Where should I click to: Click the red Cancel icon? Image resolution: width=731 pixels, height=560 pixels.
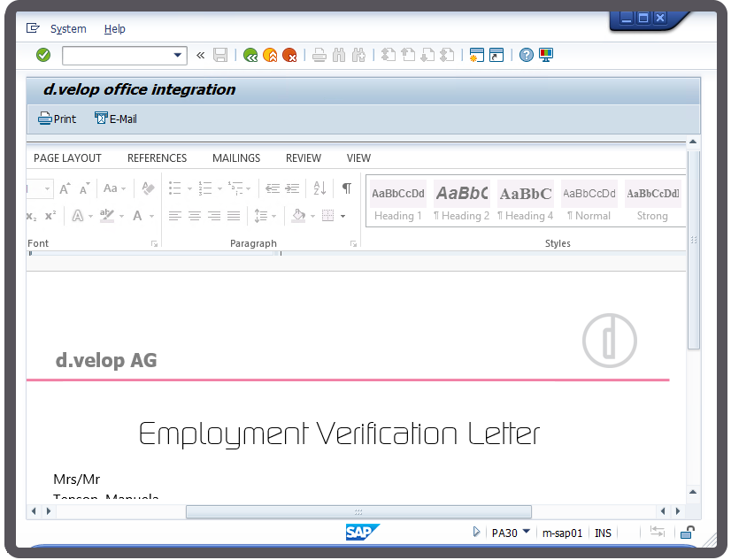click(289, 55)
